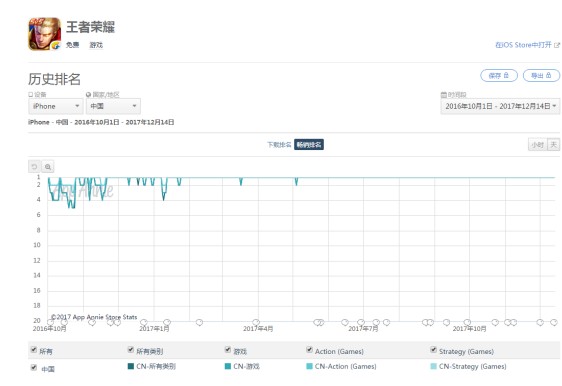Toggle the 所有类别 checkbox
562x386 pixels.
pyautogui.click(x=131, y=350)
